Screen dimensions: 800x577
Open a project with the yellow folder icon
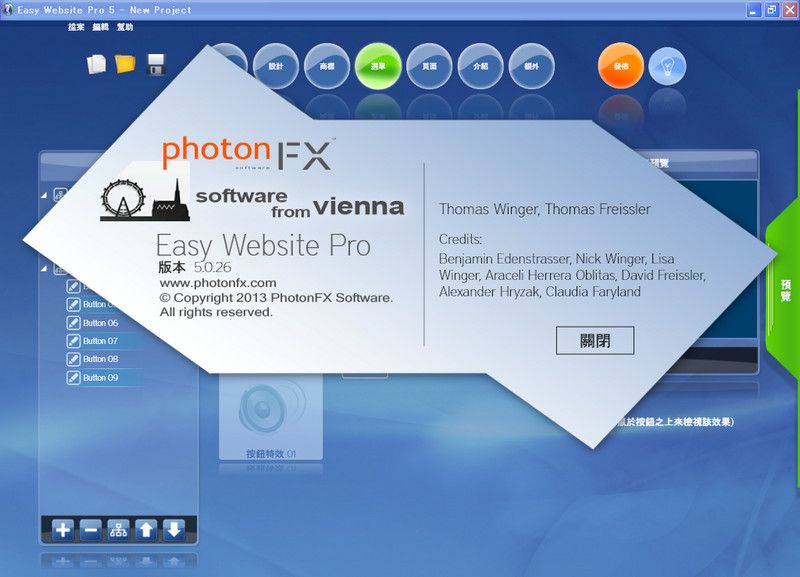[125, 64]
